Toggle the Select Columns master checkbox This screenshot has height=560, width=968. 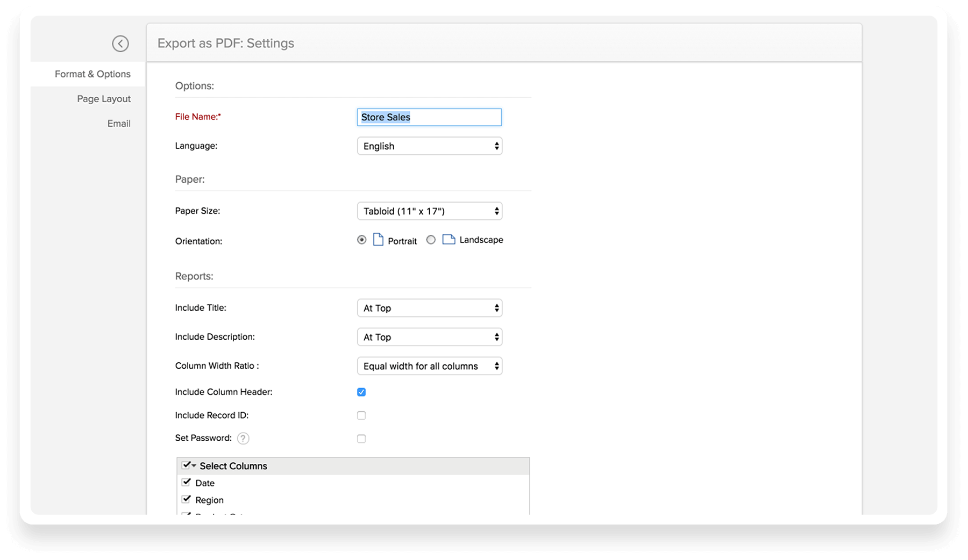[x=186, y=465]
